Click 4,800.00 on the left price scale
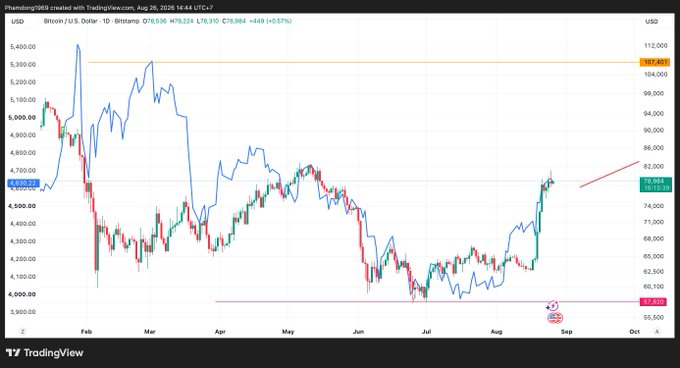 click(23, 153)
